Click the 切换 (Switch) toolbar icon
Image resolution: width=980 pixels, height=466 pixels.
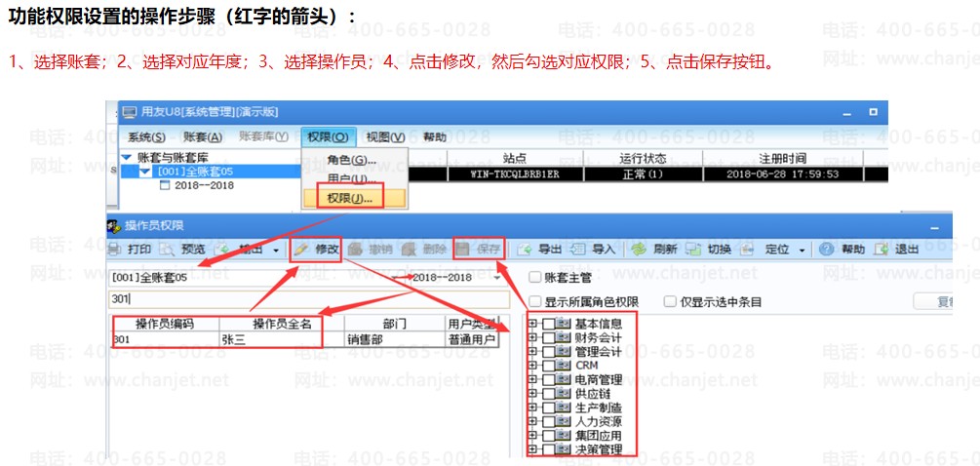click(x=693, y=250)
